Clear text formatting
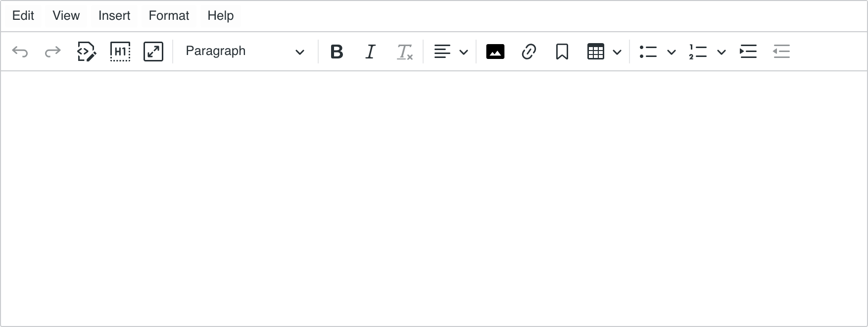868x327 pixels. tap(404, 51)
